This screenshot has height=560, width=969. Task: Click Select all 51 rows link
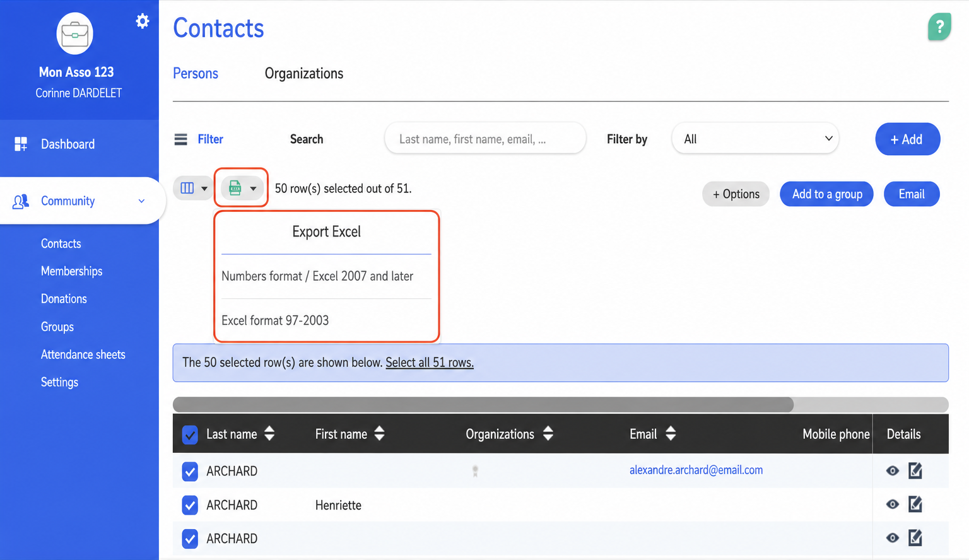coord(430,363)
